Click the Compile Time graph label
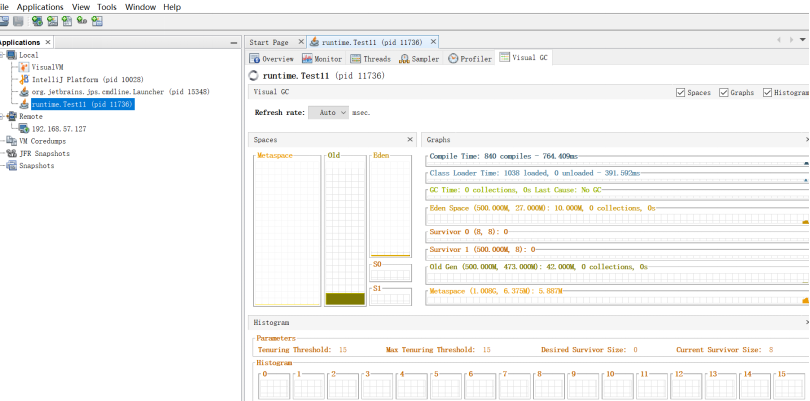The height and width of the screenshot is (401, 810). tap(505, 156)
